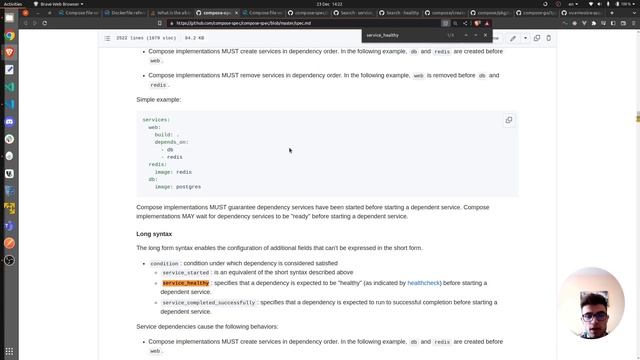Viewport: 640px width, 360px height.
Task: Go to next find match
Action: point(476,35)
